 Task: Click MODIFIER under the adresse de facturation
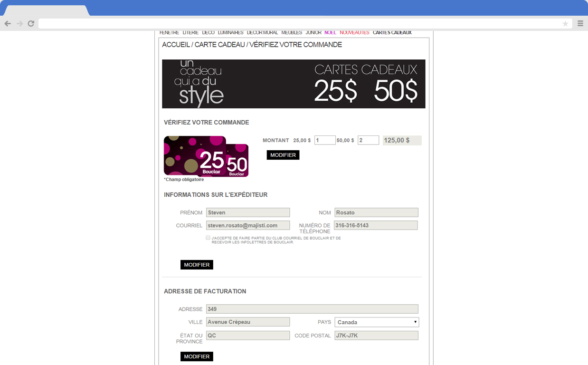(x=197, y=356)
